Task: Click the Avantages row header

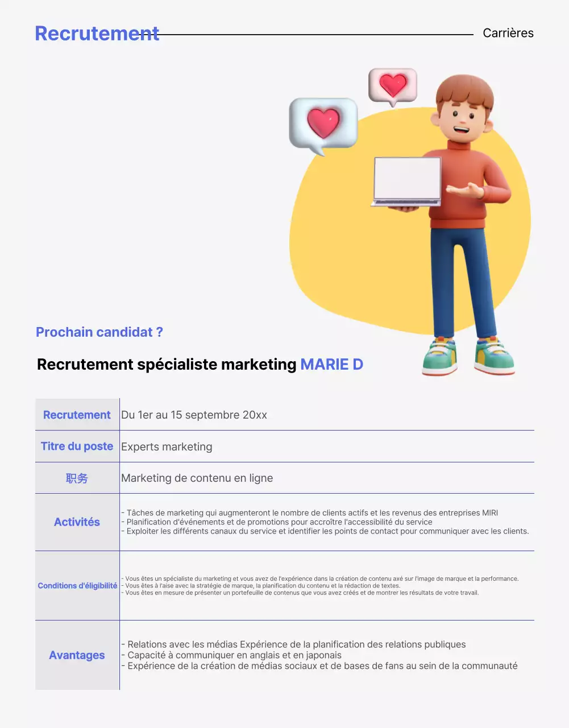Action: 77,655
